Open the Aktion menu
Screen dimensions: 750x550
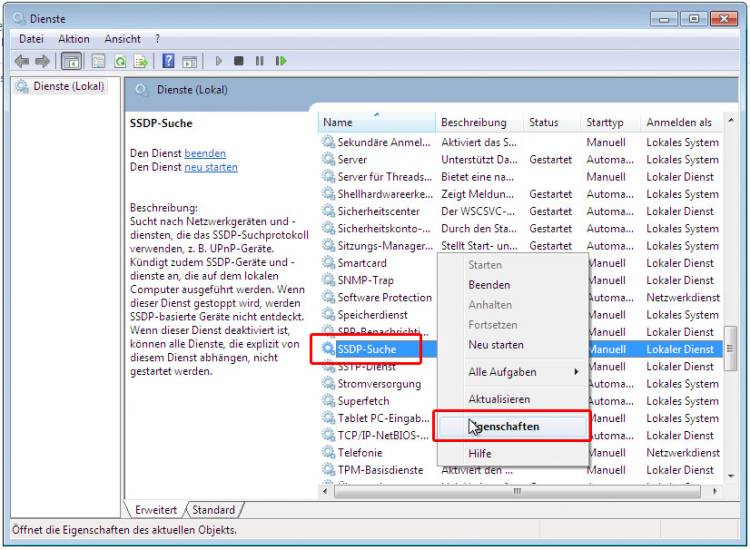point(74,39)
